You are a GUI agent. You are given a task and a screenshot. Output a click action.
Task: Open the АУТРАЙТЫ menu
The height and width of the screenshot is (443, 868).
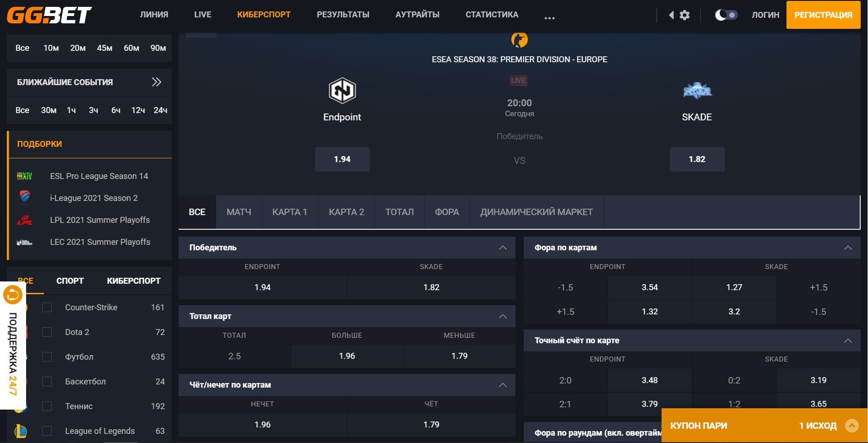418,15
